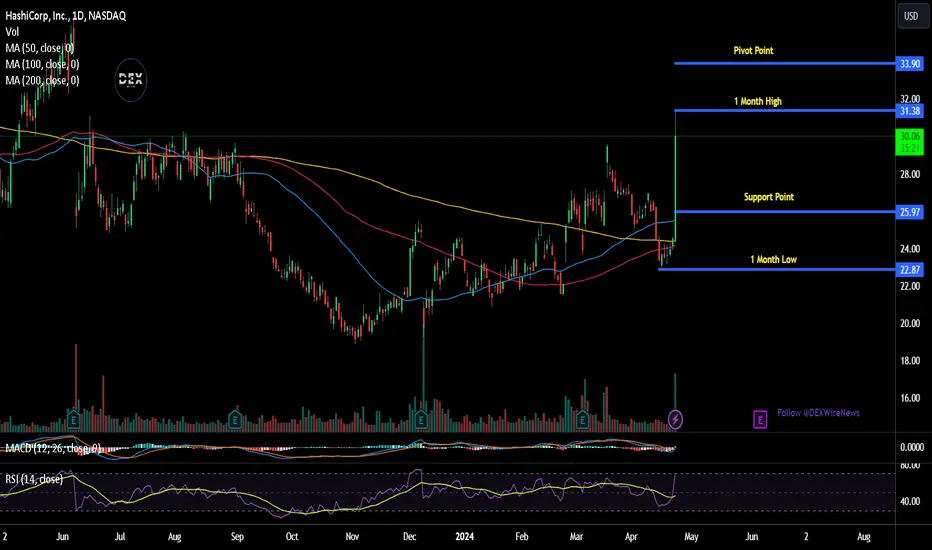Click the 33.90 price tag
This screenshot has width=932, height=550.
tap(910, 64)
